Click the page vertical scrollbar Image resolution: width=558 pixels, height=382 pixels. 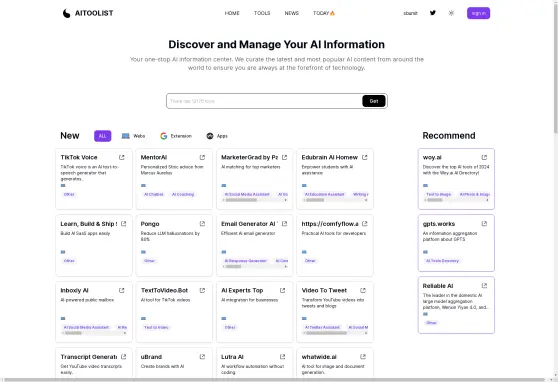(x=555, y=68)
